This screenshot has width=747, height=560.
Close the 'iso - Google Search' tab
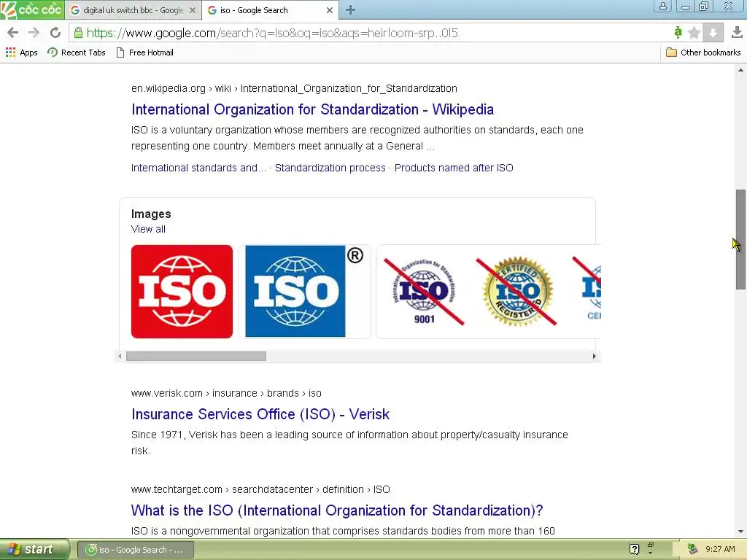(x=329, y=10)
